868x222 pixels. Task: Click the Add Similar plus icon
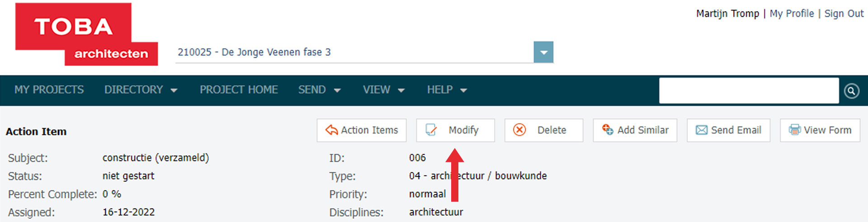[608, 129]
